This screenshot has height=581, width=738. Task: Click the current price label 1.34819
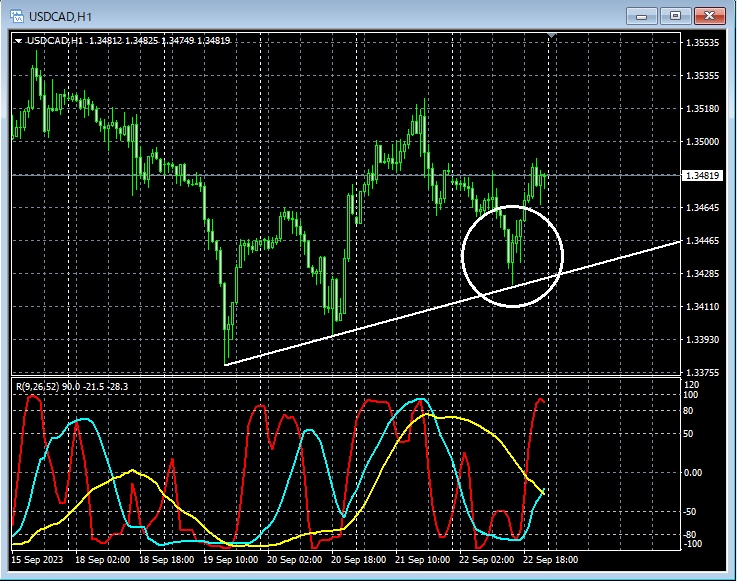click(x=702, y=176)
